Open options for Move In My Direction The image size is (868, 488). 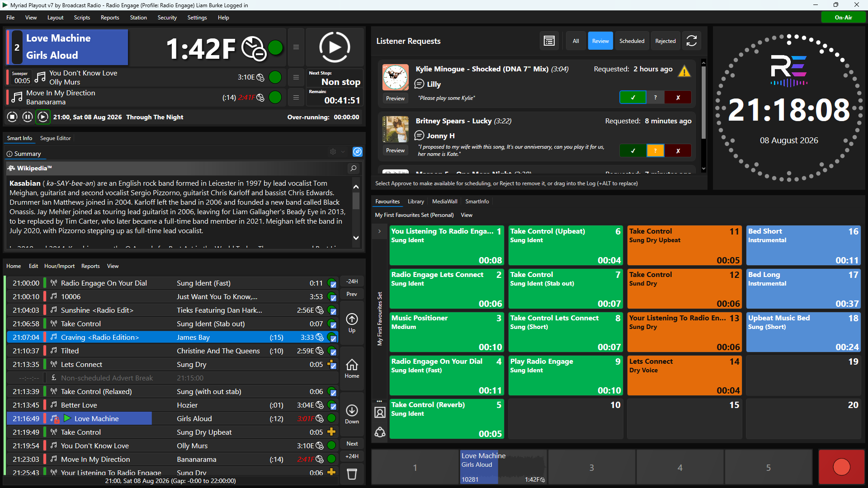coord(296,97)
